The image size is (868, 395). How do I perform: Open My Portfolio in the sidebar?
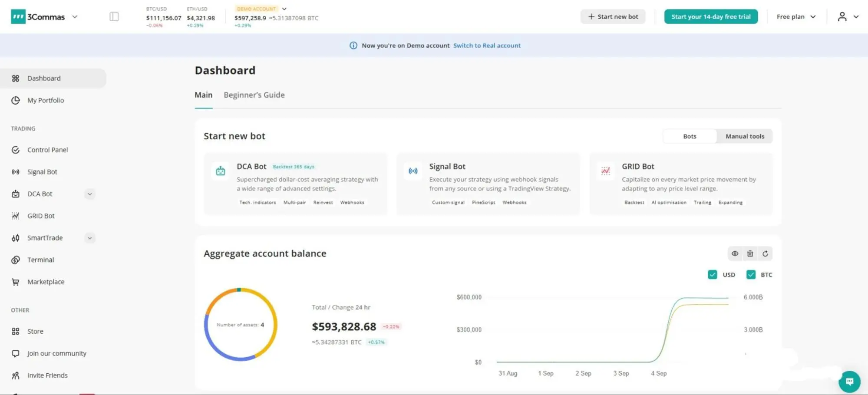46,100
